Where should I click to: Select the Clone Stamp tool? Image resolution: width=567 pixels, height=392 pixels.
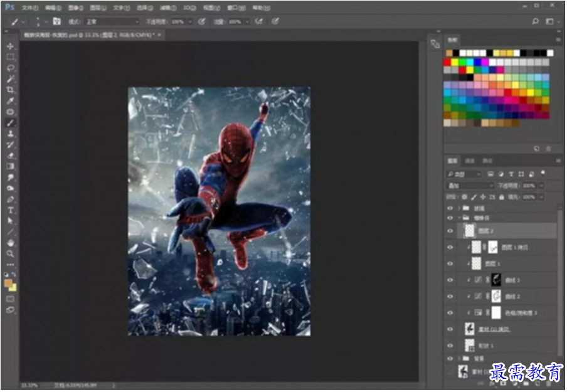[x=10, y=134]
